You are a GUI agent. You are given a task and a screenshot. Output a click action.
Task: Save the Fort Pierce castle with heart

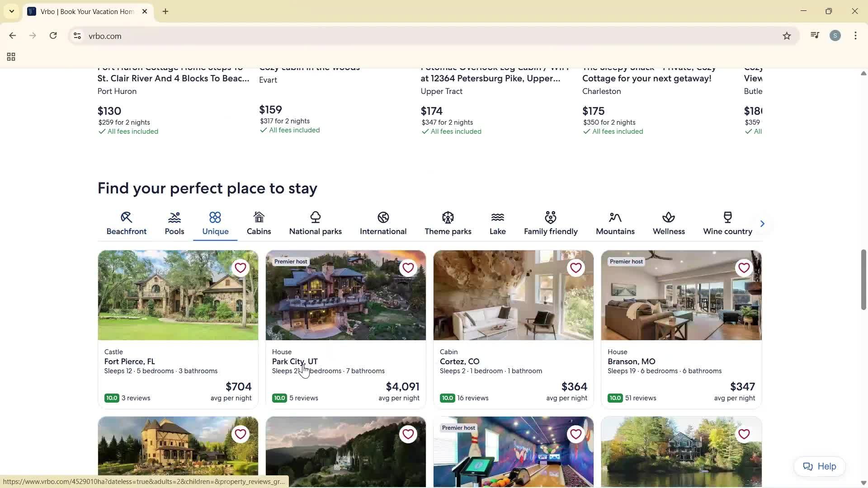(241, 268)
